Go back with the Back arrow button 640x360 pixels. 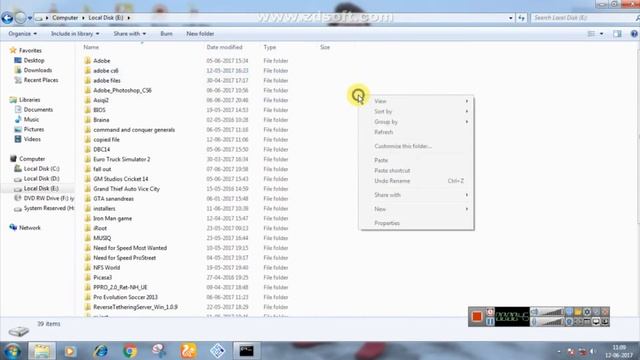pos(7,18)
